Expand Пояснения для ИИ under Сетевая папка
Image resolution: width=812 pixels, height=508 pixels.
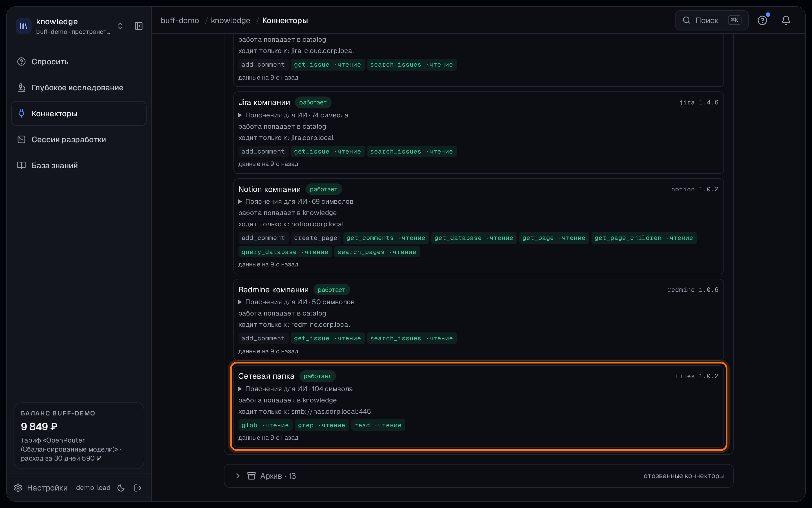click(x=295, y=389)
